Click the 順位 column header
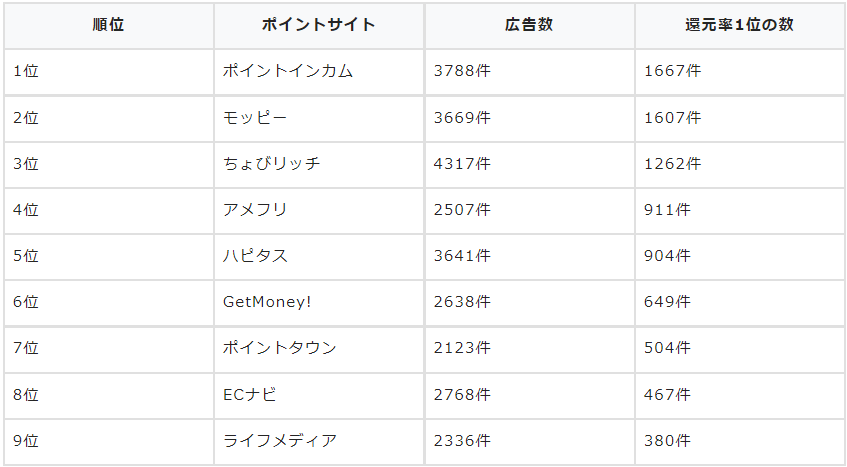The width and height of the screenshot is (847, 467). pyautogui.click(x=108, y=25)
